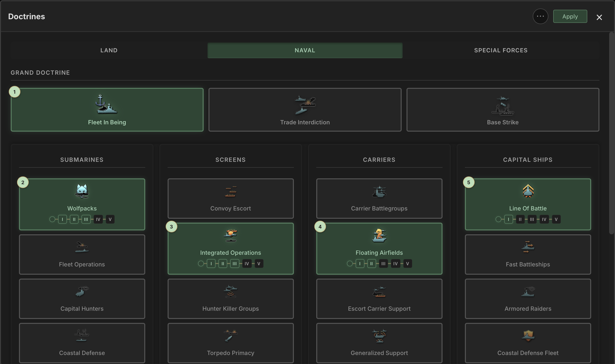
Task: Pick the Convoy Escort doctrine label
Action: pyautogui.click(x=230, y=209)
